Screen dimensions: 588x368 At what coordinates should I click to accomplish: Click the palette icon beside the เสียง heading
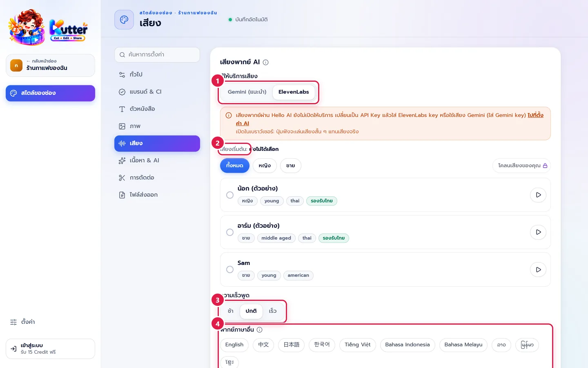124,20
